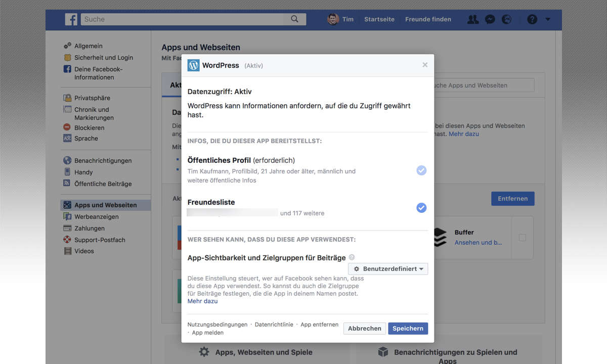Click the App melden link

(208, 333)
